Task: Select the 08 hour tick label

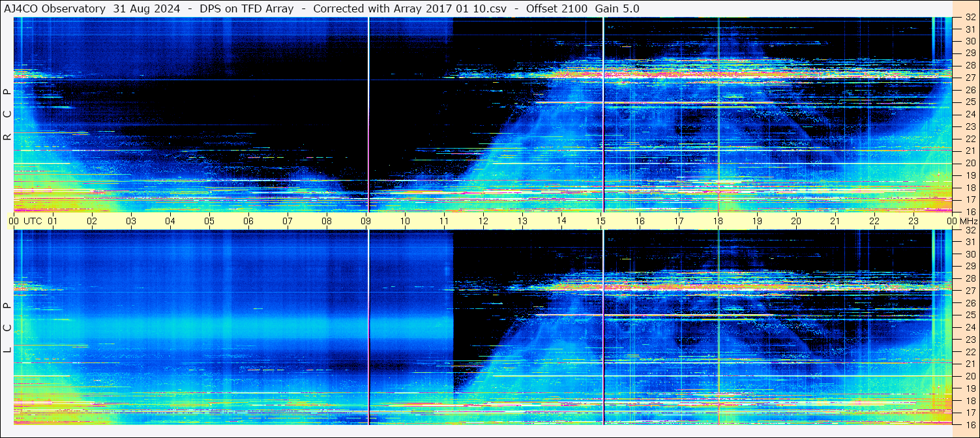Action: 327,221
